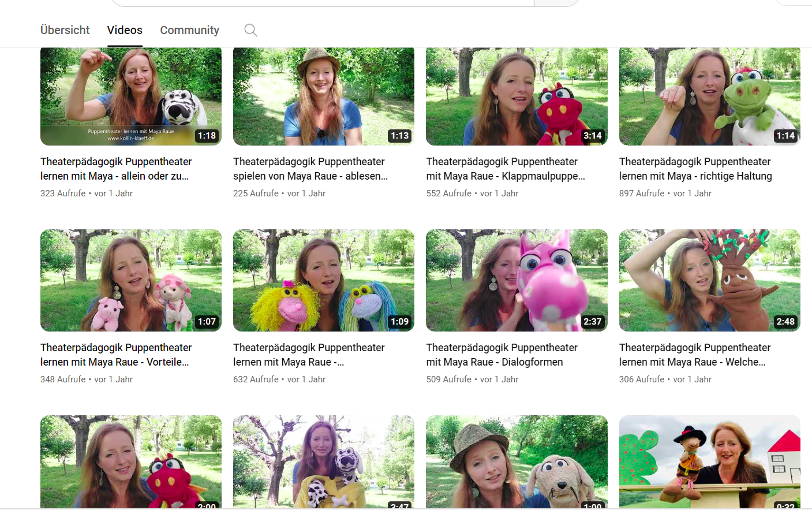
Task: Open the tree puppet video thumbnail
Action: point(709,280)
